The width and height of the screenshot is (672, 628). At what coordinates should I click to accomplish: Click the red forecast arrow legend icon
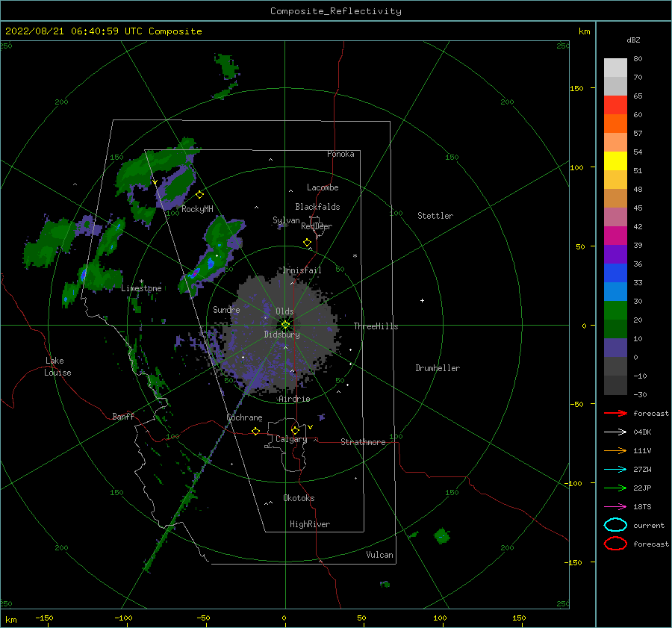point(615,413)
